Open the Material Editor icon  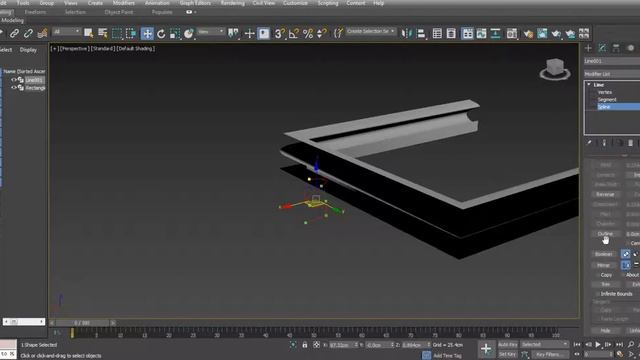pos(512,33)
